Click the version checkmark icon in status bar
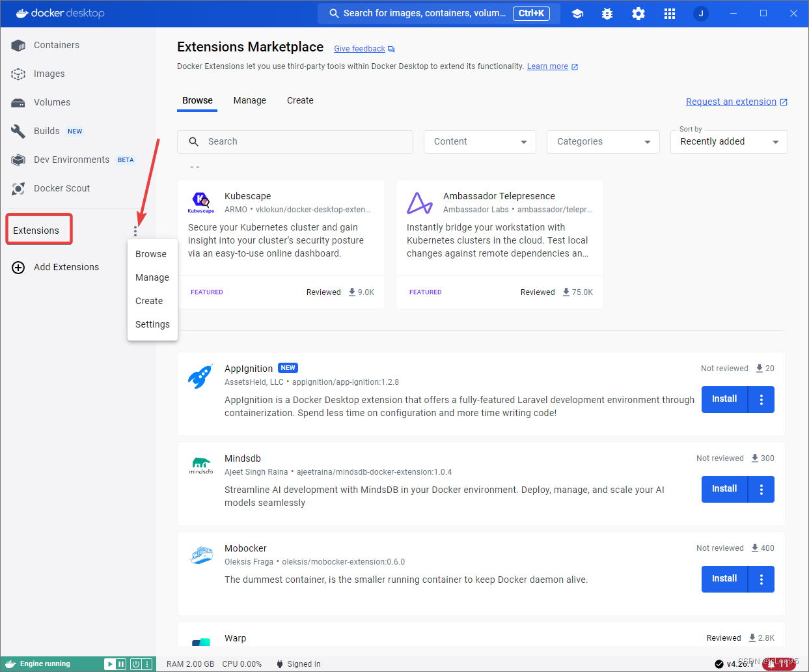 [x=719, y=664]
